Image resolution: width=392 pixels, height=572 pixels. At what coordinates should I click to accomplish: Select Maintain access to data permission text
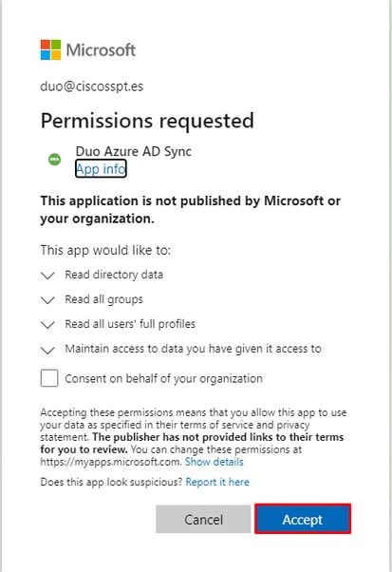[193, 349]
